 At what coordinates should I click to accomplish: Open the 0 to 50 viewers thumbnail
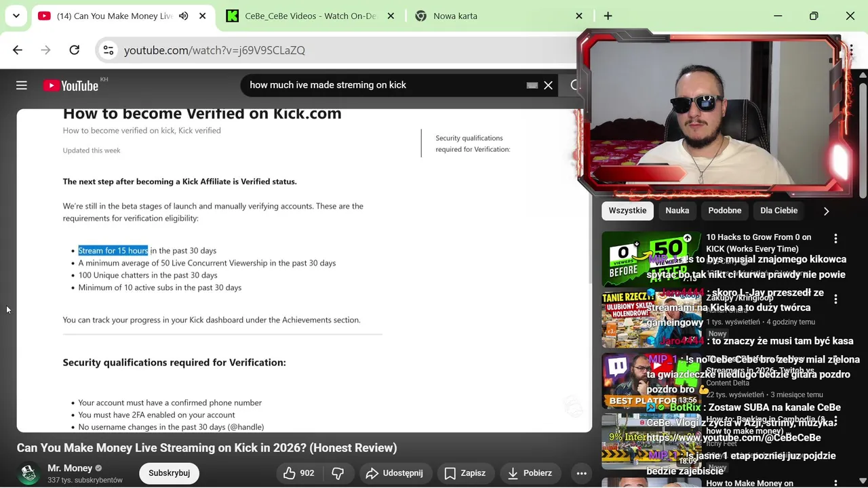(x=652, y=259)
